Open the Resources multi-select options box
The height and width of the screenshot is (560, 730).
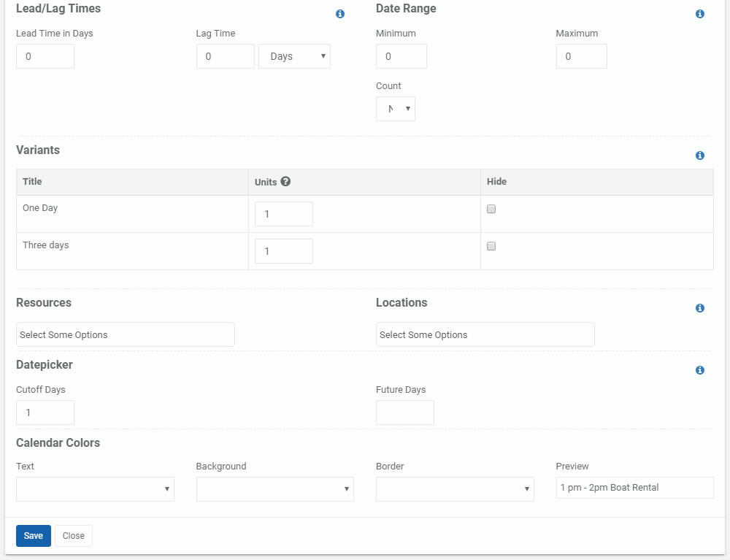tap(126, 334)
